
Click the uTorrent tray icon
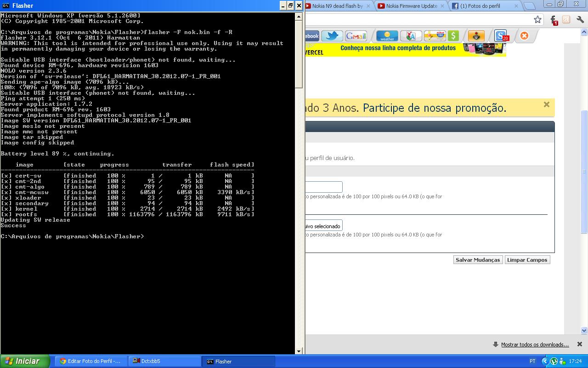click(554, 361)
